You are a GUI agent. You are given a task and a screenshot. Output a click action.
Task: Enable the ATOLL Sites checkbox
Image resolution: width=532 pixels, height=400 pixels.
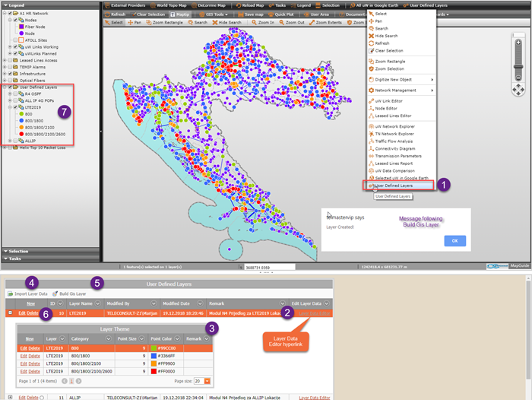tap(16, 40)
